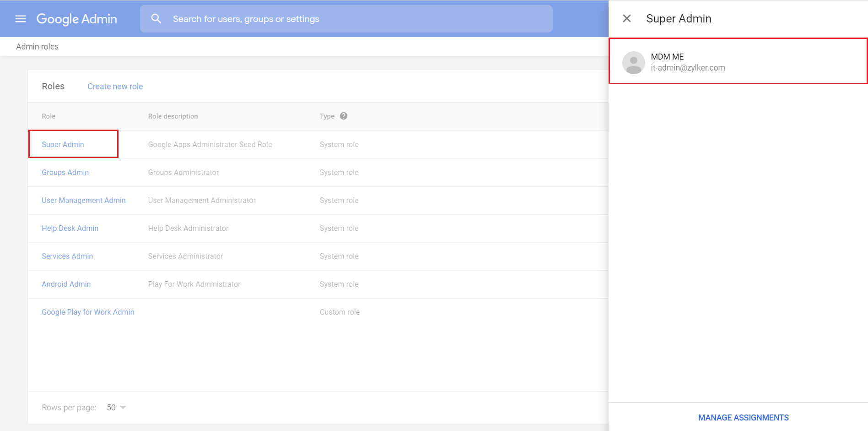This screenshot has height=431, width=868.
Task: Click the Manage Assignments button
Action: (x=743, y=418)
